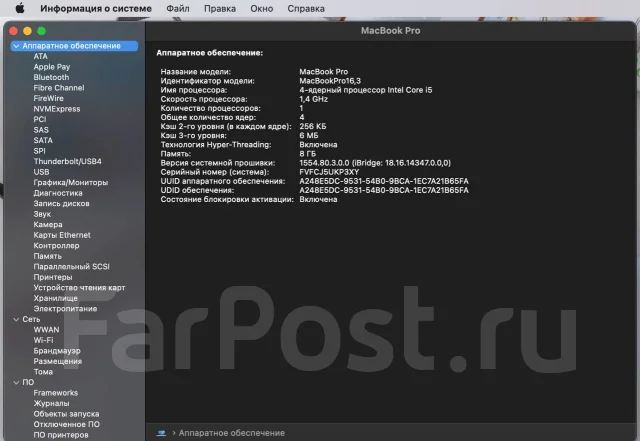Select Журналы in the sidebar
Viewport: 640px width, 441px height.
coord(51,403)
